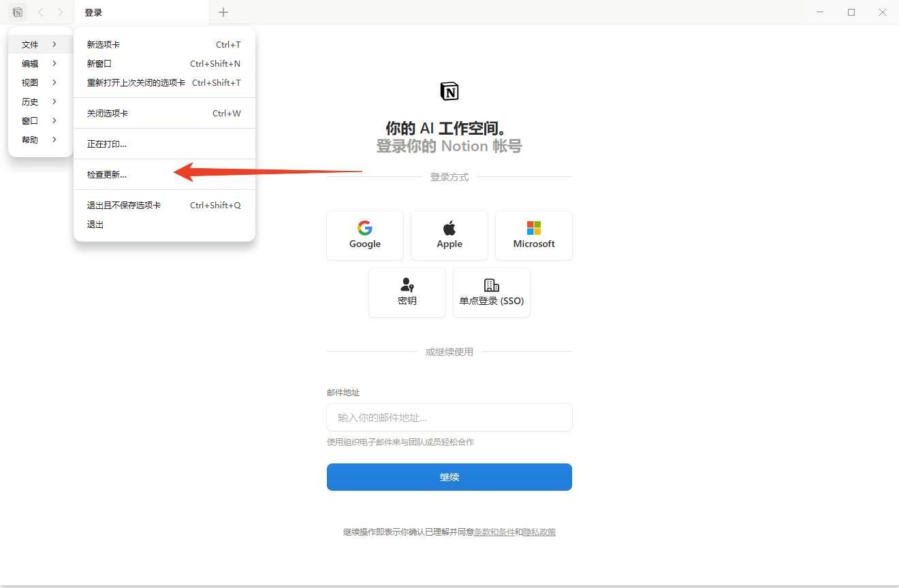This screenshot has height=588, width=899.
Task: Open a new tab with the plus icon
Action: pyautogui.click(x=223, y=12)
